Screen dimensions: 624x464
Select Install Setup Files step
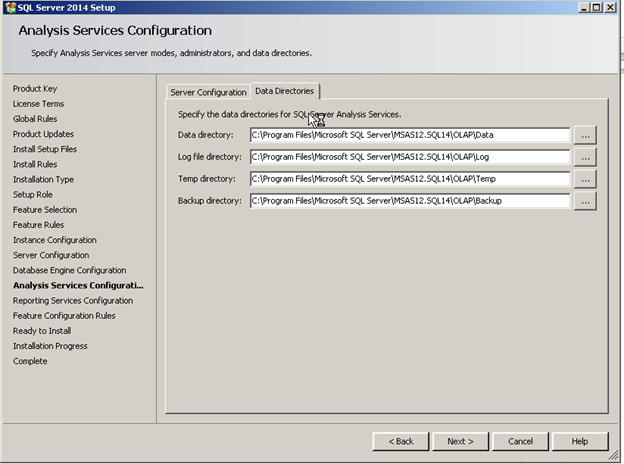click(x=45, y=149)
